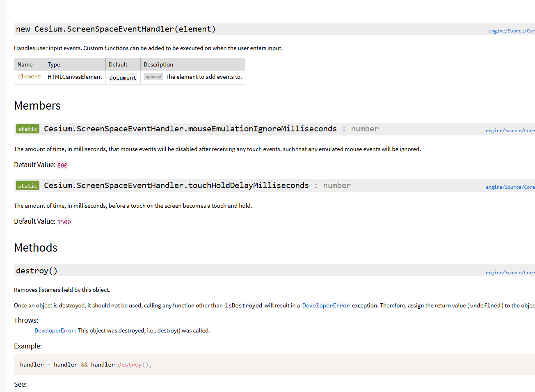Open source link beside ScreenSpaceEventHandler constructor
The image size is (535, 392).
click(x=512, y=31)
